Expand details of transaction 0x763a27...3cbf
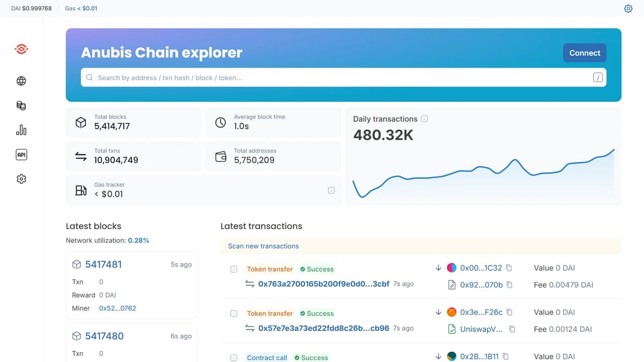 [x=233, y=269]
